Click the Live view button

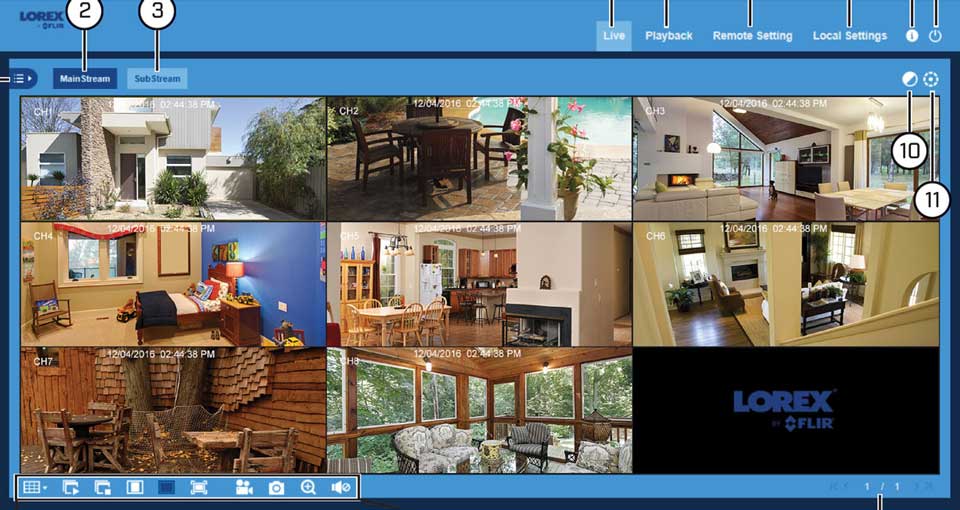(x=614, y=36)
